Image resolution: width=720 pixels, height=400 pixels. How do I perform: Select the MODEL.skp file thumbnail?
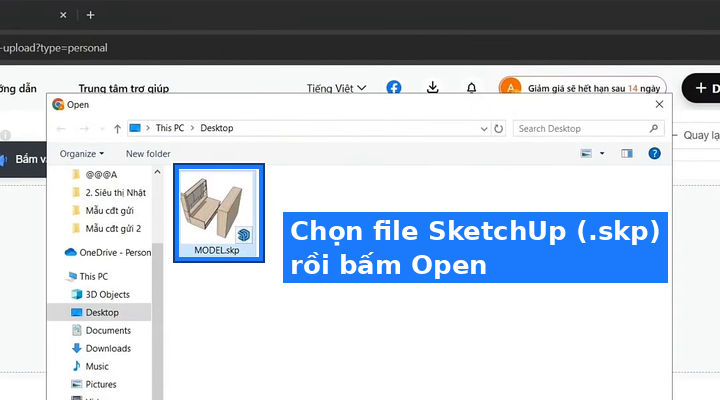click(x=219, y=213)
